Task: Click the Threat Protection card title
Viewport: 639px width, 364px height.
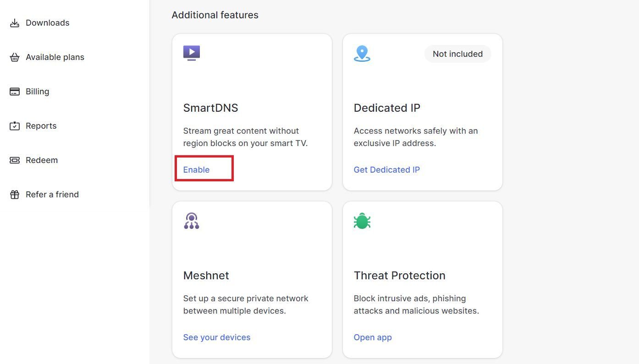Action: 400,276
